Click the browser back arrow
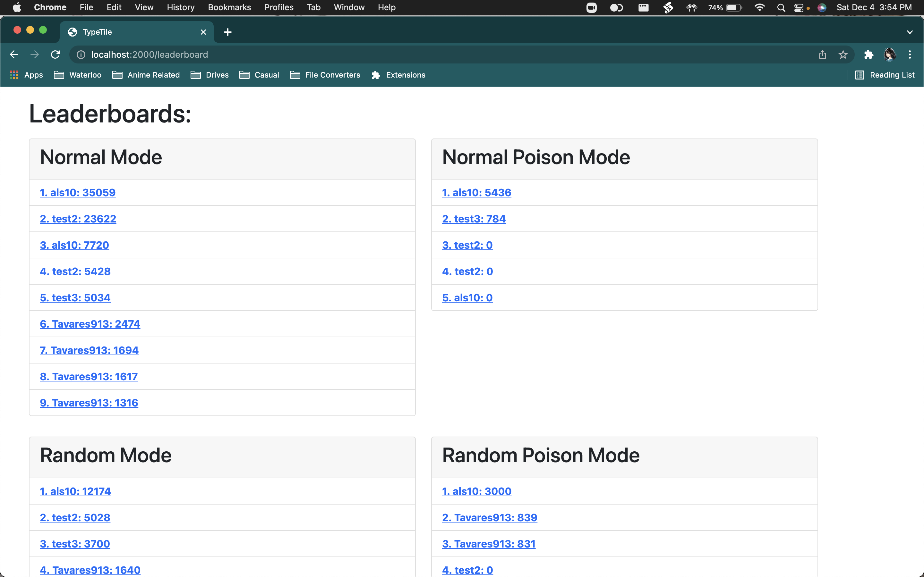924x577 pixels. click(x=14, y=54)
